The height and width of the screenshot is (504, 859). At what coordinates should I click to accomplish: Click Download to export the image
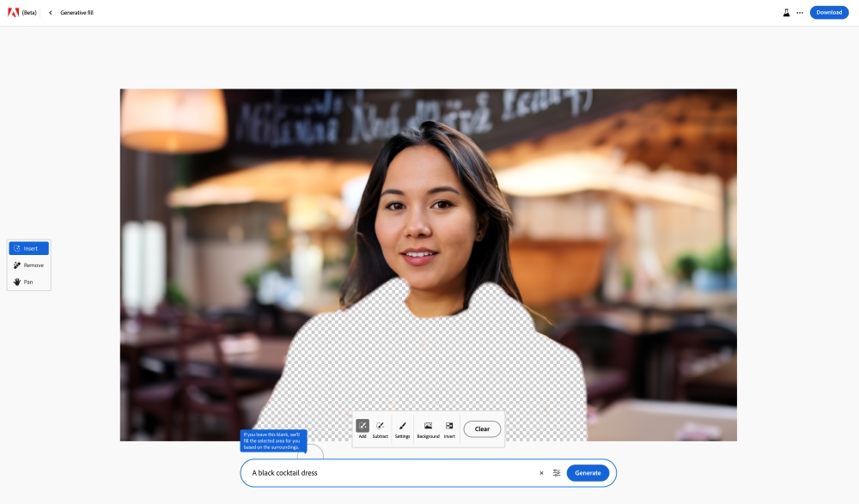(828, 12)
